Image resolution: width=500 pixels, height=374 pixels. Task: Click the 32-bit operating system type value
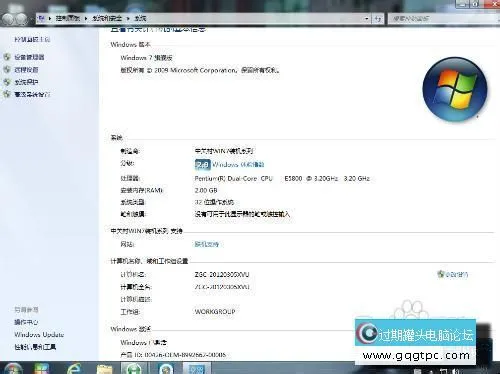pos(214,202)
